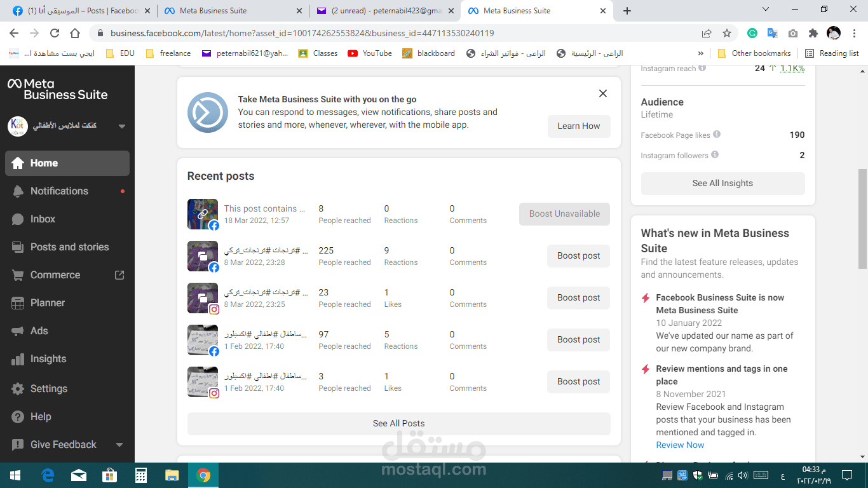Open a new browser tab
This screenshot has height=488, width=868.
pos(627,11)
